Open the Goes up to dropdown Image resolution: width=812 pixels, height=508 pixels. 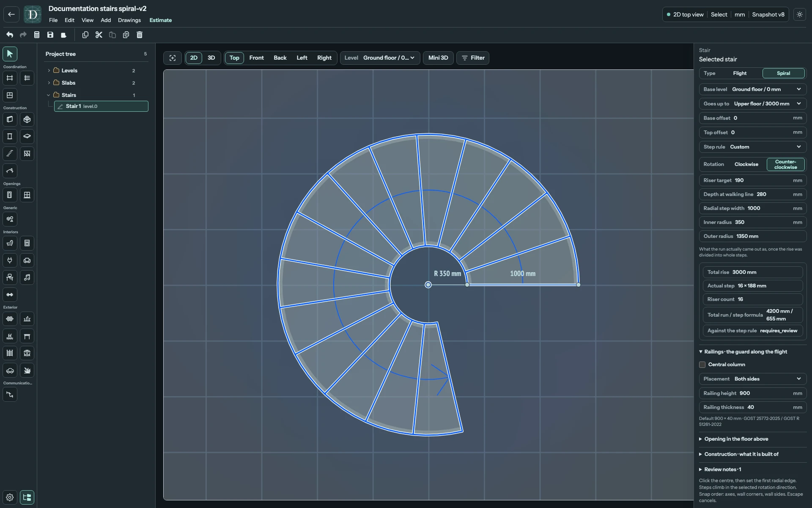click(752, 104)
